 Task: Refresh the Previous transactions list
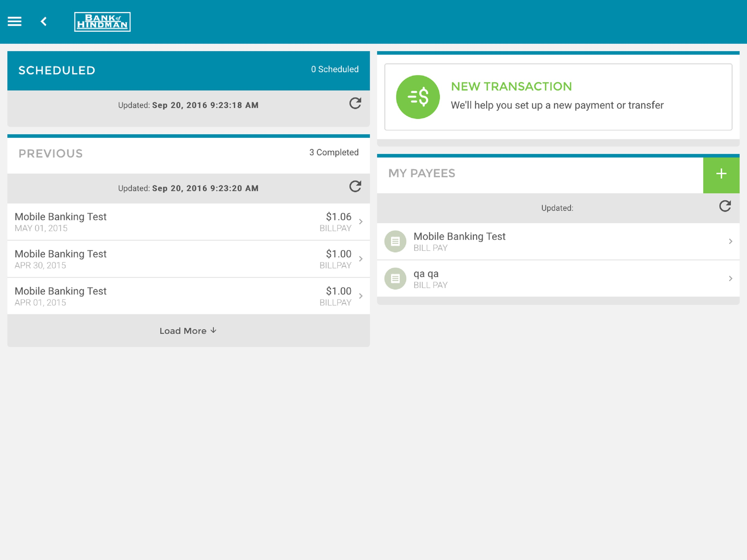[355, 186]
